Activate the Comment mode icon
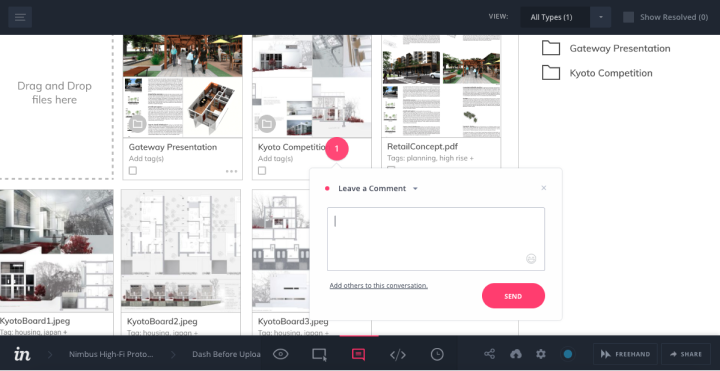The width and height of the screenshot is (720, 371). pyautogui.click(x=359, y=354)
